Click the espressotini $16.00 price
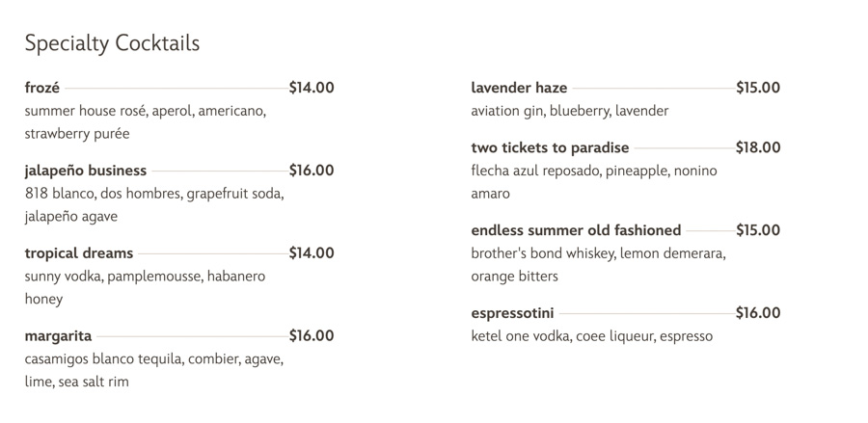This screenshot has width=868, height=423. [x=758, y=313]
